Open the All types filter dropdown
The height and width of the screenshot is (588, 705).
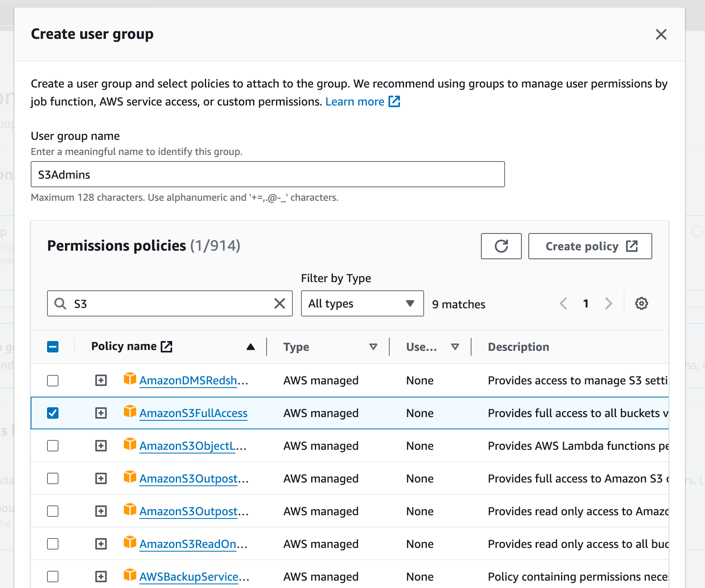(362, 303)
